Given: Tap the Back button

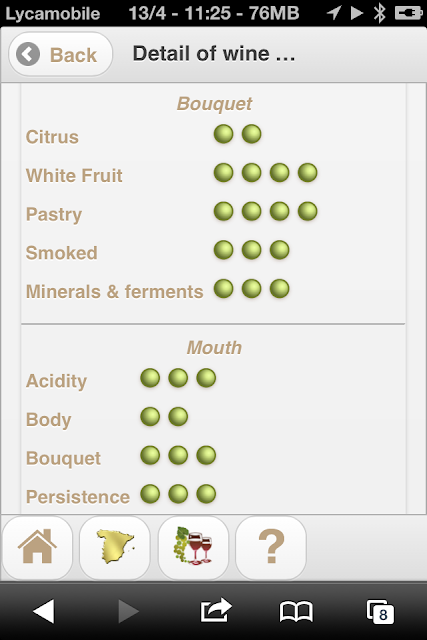Looking at the screenshot, I should pyautogui.click(x=60, y=54).
